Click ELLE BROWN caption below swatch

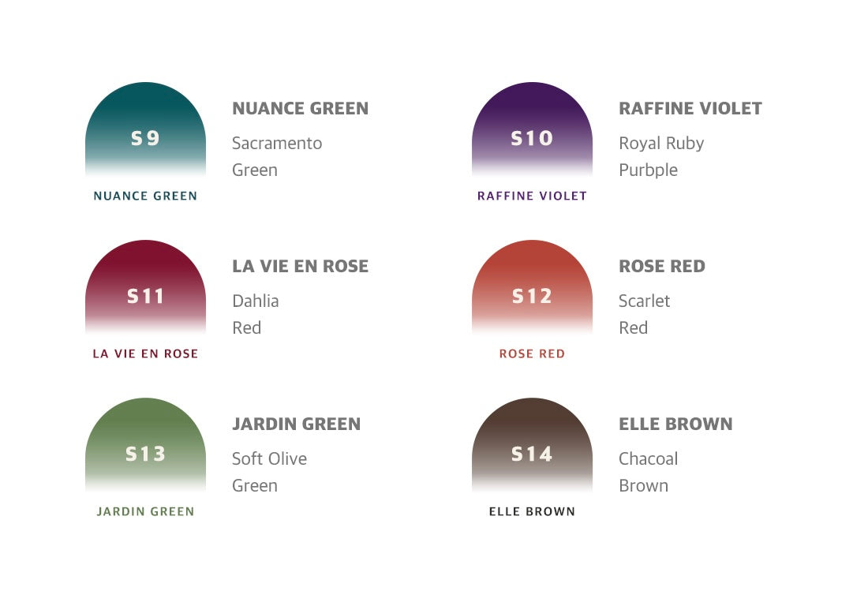coord(532,511)
